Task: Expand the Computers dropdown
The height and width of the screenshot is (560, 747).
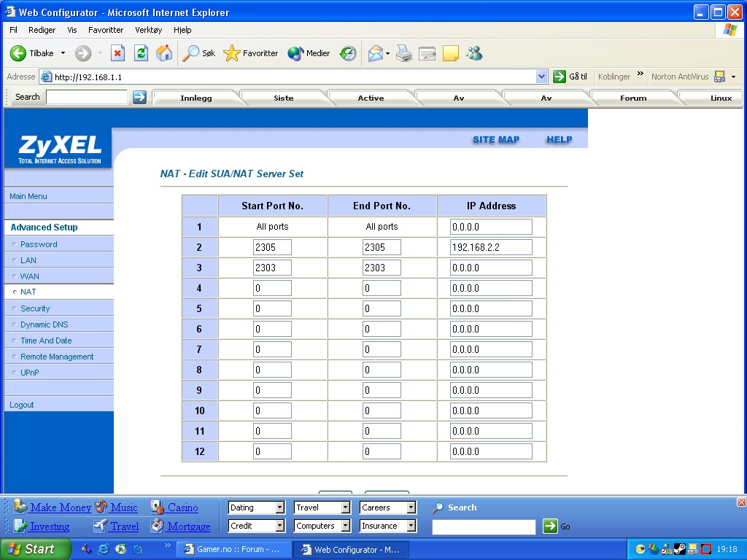Action: (x=344, y=526)
